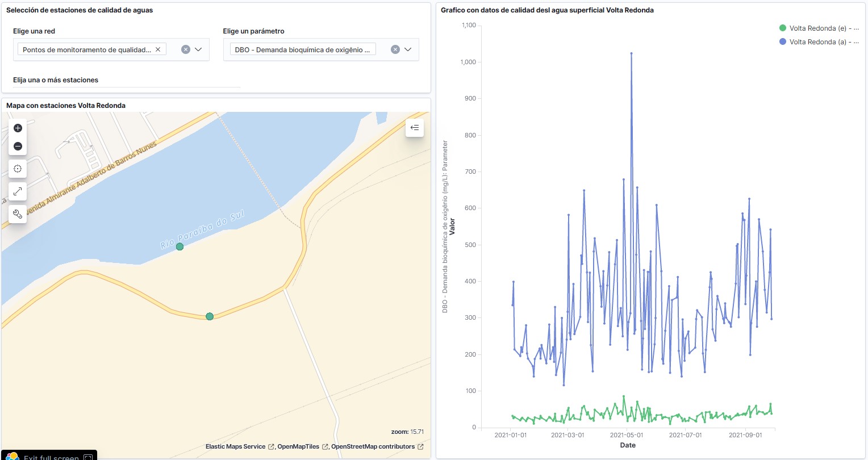Clear the Elige un parámetro selection

[395, 50]
